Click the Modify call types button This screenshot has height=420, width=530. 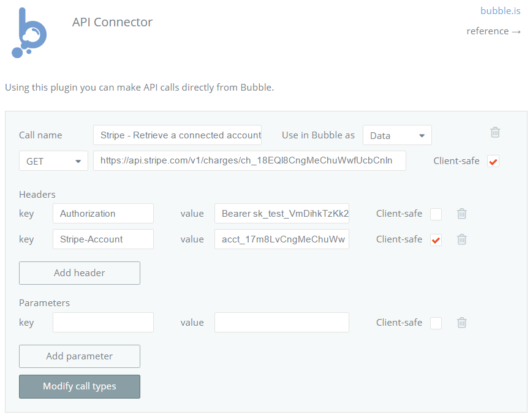80,386
